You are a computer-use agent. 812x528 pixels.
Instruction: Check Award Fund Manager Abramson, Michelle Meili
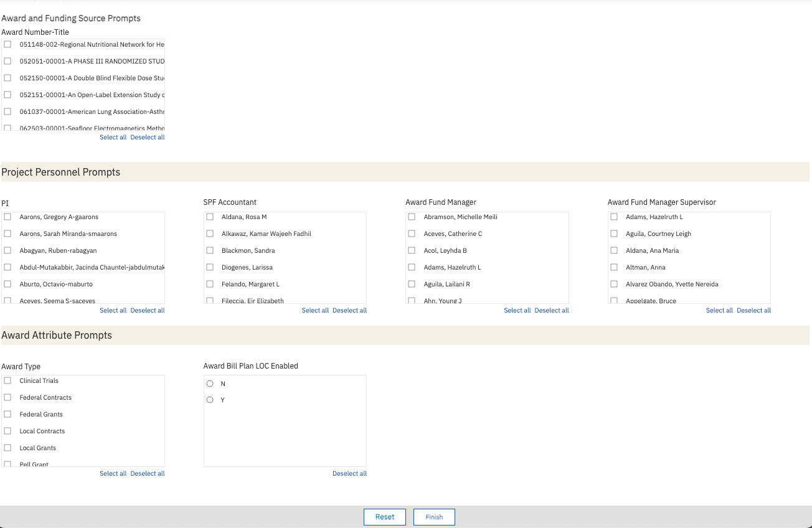pyautogui.click(x=412, y=217)
